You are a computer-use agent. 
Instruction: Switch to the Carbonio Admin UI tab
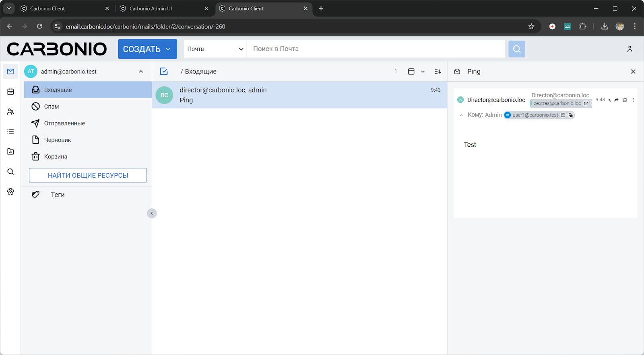(165, 8)
